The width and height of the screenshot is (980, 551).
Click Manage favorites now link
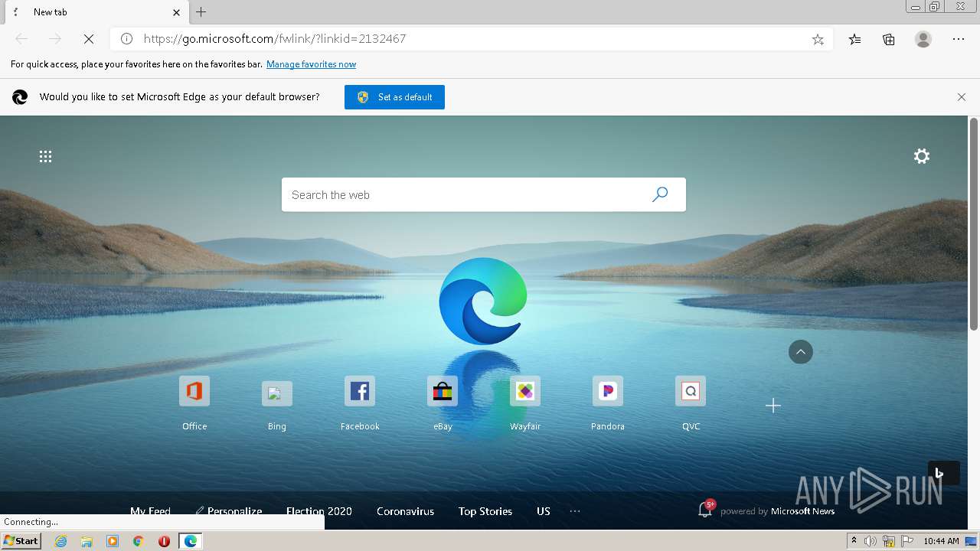click(311, 64)
